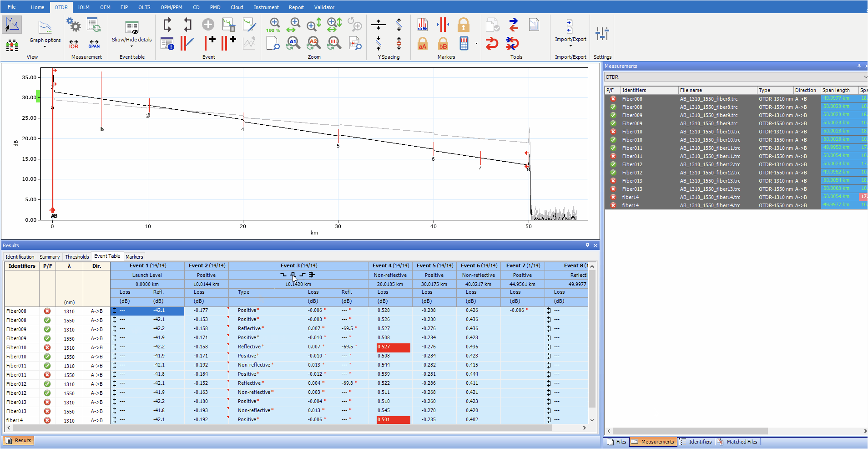
Task: Open the OTDR combo box in Measurements
Action: [736, 77]
